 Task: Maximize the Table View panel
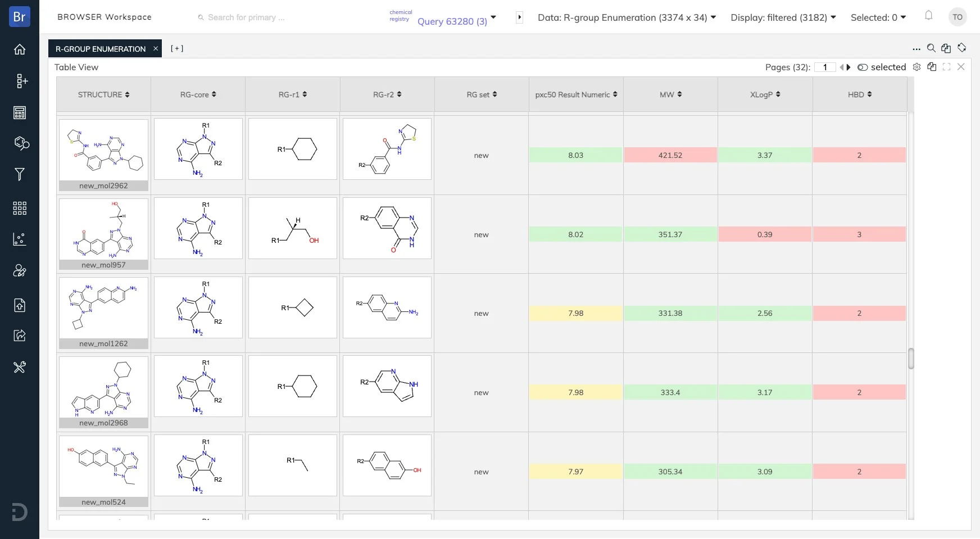click(x=947, y=67)
